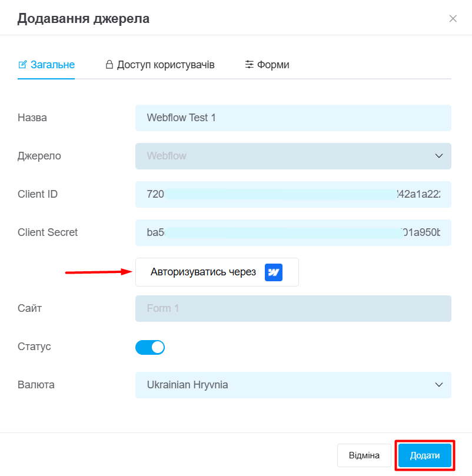
Task: Open the Доступ користувачів tab
Action: point(165,65)
